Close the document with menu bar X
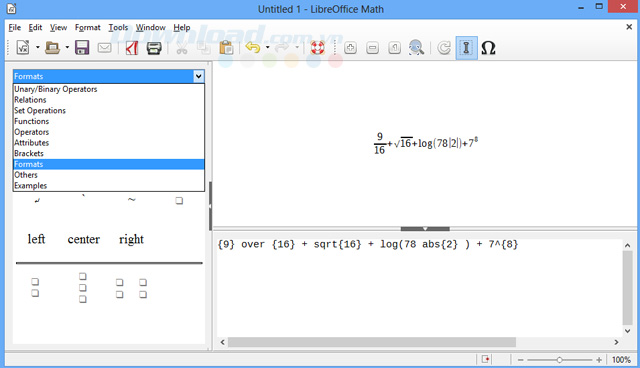The width and height of the screenshot is (640, 368). coord(629,27)
